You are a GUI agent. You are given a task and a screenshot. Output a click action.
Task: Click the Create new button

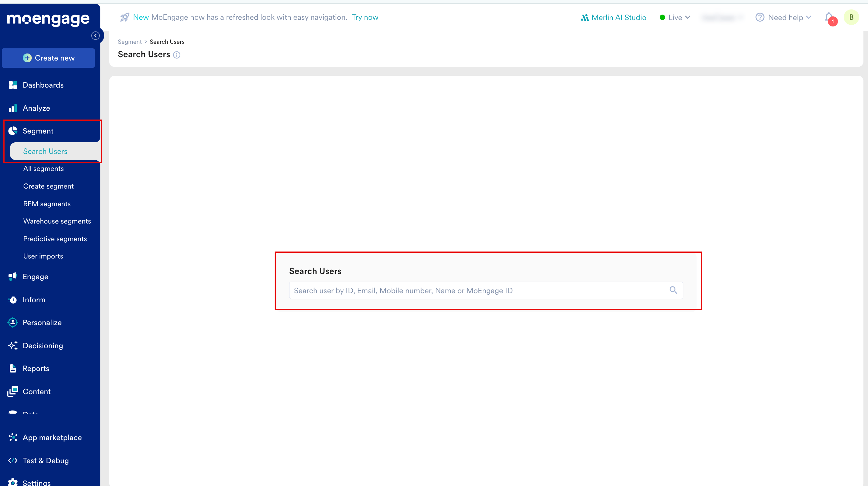(x=48, y=58)
